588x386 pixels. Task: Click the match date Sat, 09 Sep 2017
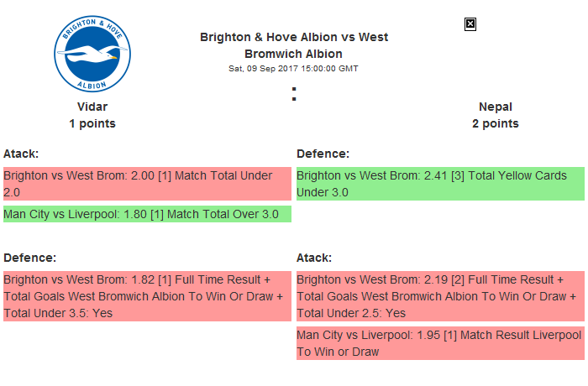(x=293, y=68)
